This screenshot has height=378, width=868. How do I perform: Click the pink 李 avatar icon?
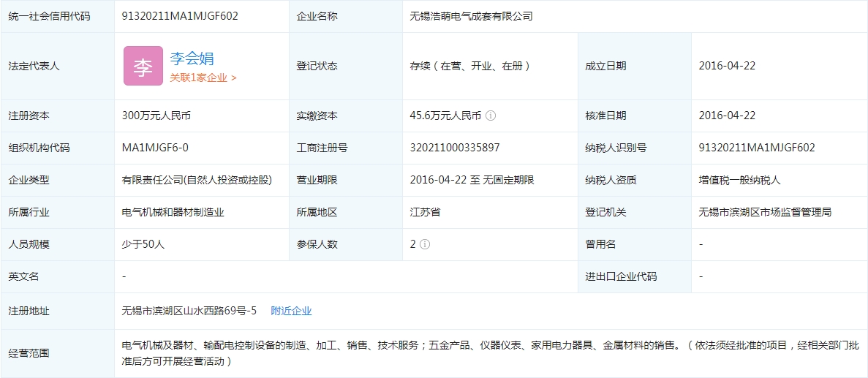coord(143,66)
